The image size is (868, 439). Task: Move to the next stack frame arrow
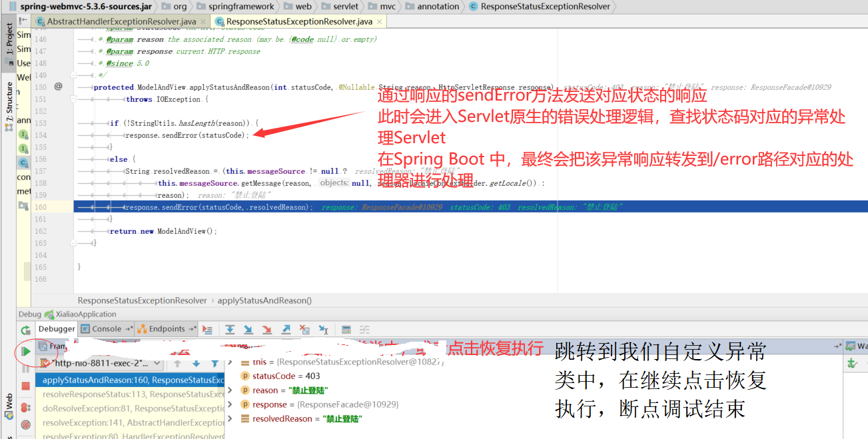[196, 364]
